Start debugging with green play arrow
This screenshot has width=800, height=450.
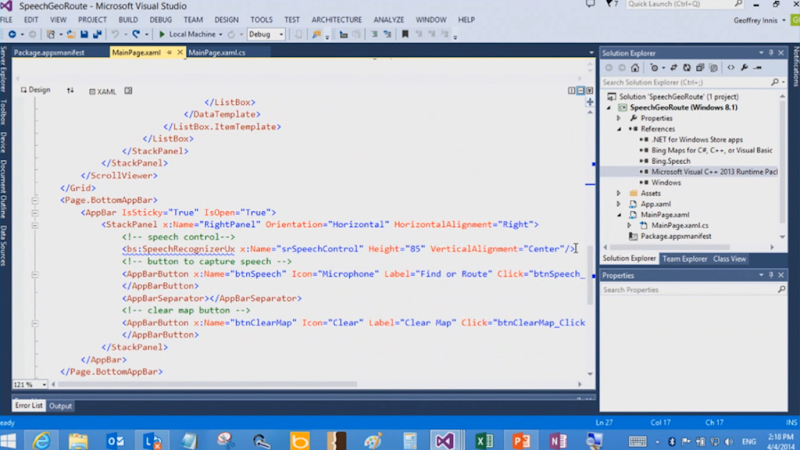(162, 34)
